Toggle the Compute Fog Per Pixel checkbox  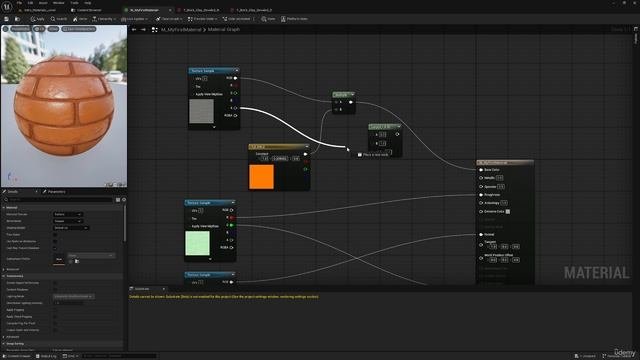point(55,323)
